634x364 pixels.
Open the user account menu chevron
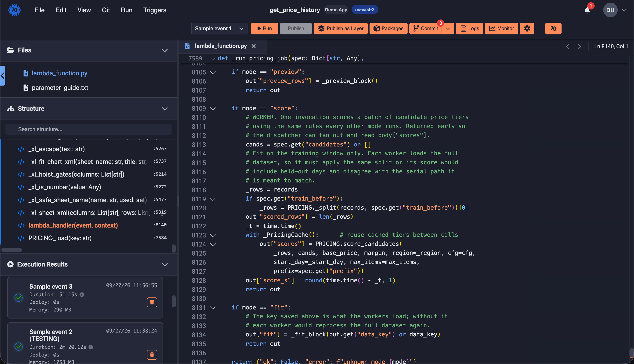click(624, 10)
